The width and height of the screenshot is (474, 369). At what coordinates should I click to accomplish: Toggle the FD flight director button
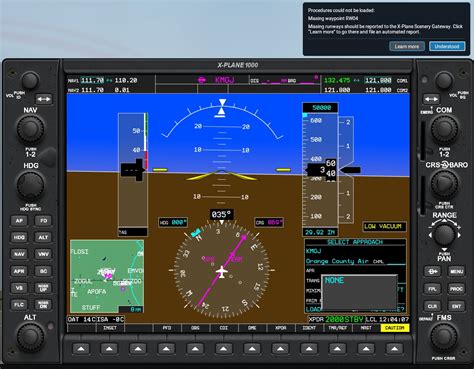43,221
